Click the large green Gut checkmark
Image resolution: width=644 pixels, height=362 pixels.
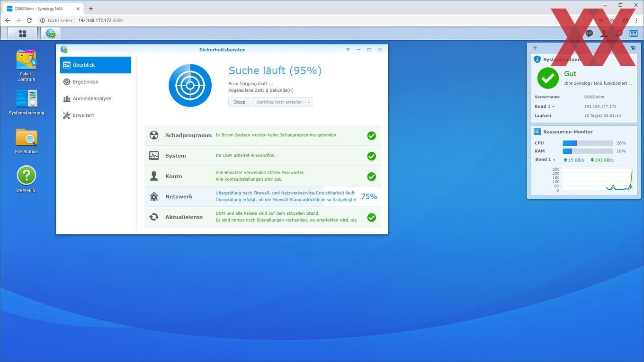[x=548, y=78]
